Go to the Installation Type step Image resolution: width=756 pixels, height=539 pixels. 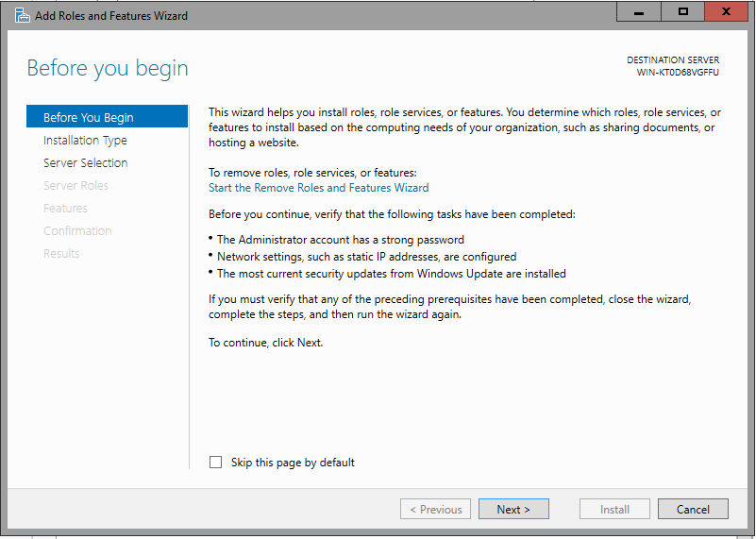[85, 140]
